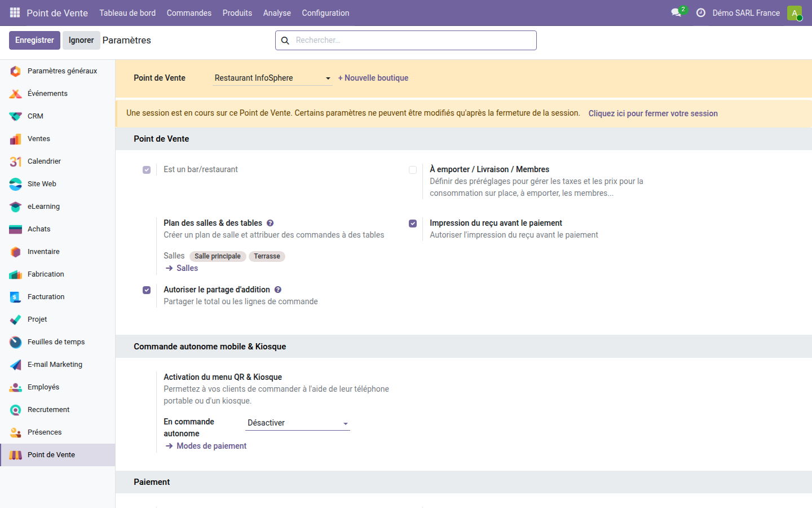
Task: Show help for Autoriser le partage d'addition
Action: click(x=278, y=290)
